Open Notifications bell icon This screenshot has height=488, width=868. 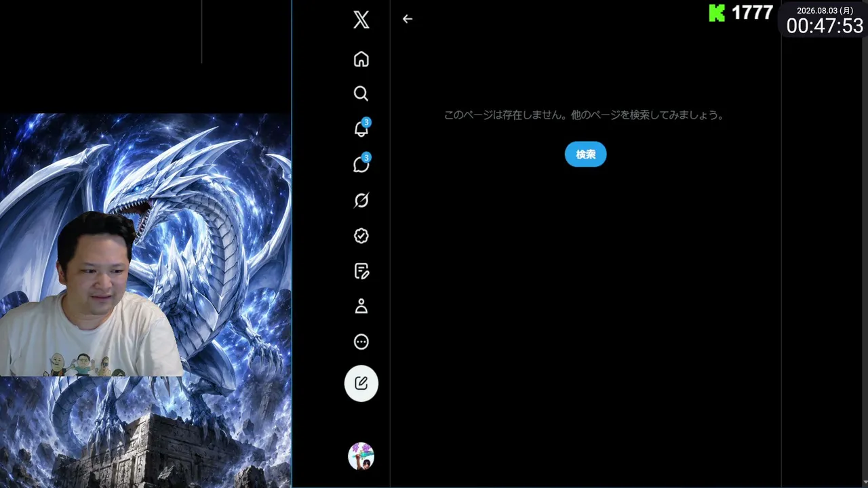click(361, 129)
